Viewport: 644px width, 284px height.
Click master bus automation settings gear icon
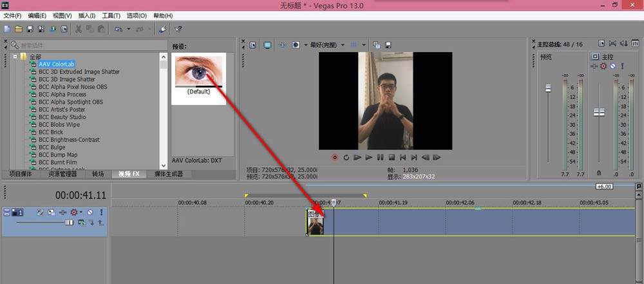[603, 66]
